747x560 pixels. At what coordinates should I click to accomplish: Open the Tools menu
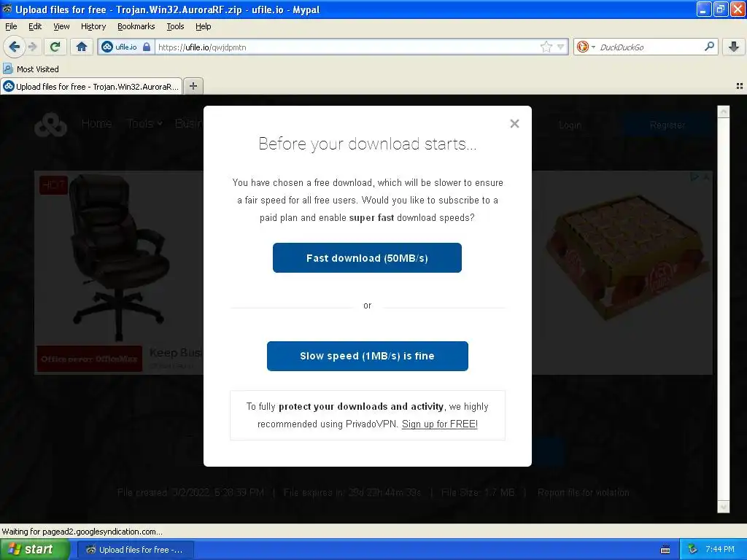[x=175, y=26]
